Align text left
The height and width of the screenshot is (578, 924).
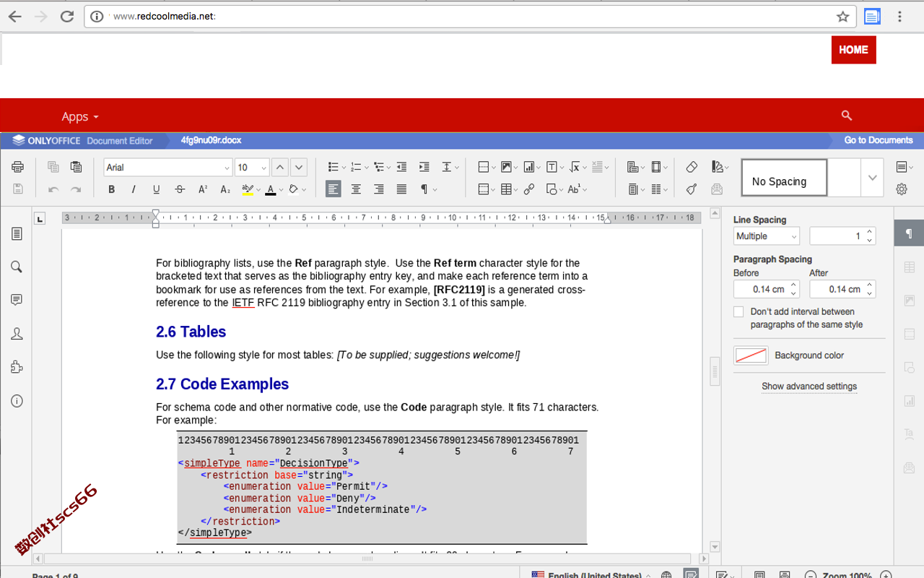pos(333,189)
